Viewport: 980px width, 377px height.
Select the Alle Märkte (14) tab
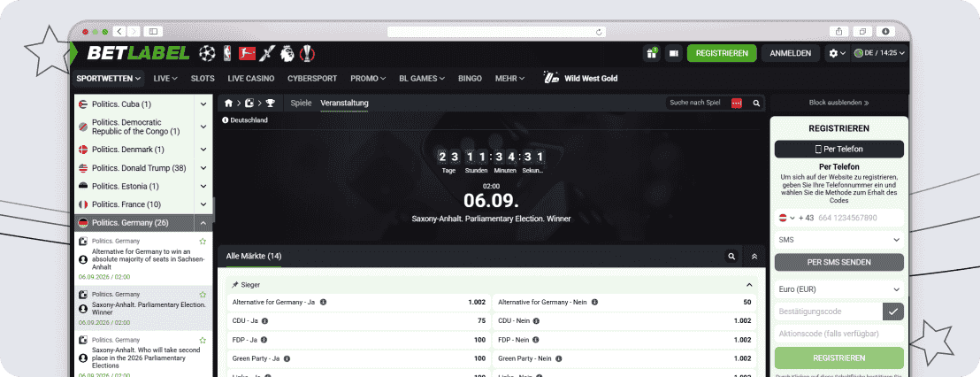254,257
